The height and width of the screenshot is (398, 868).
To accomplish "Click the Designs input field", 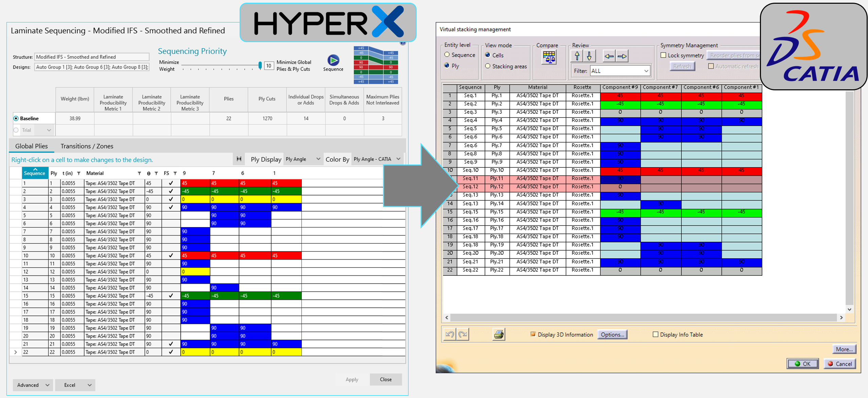I will click(92, 67).
